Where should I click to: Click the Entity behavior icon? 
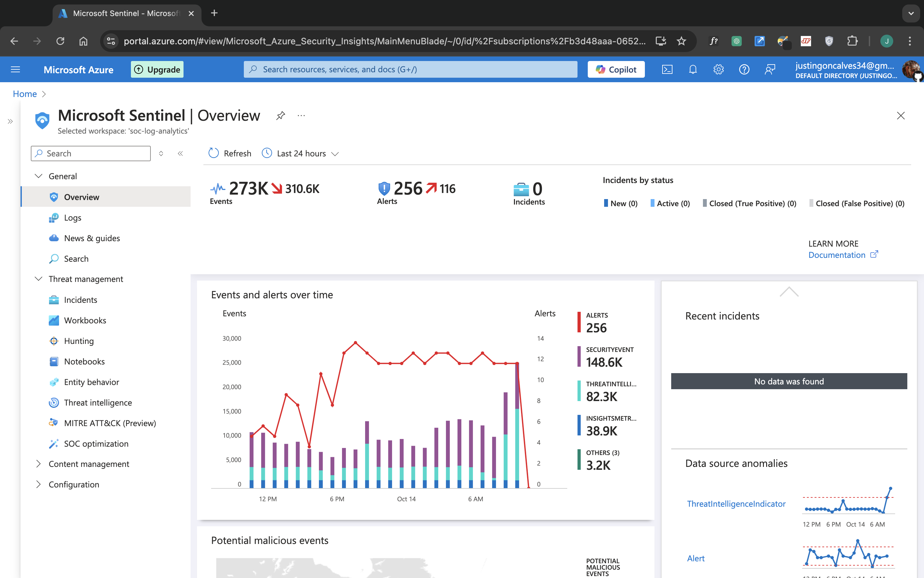tap(54, 382)
